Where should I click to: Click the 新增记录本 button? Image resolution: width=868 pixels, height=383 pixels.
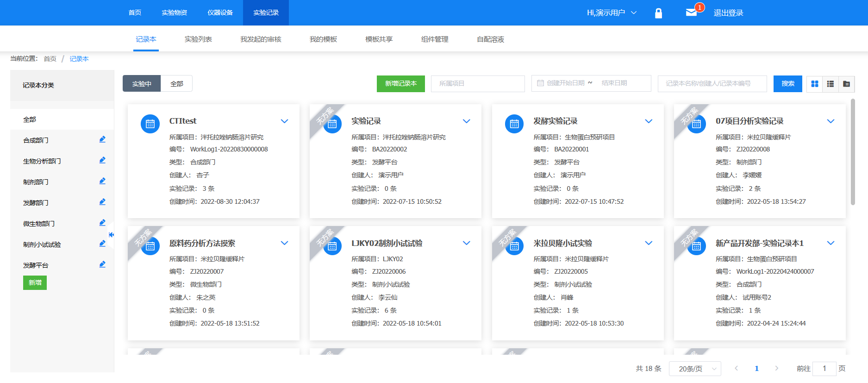401,84
